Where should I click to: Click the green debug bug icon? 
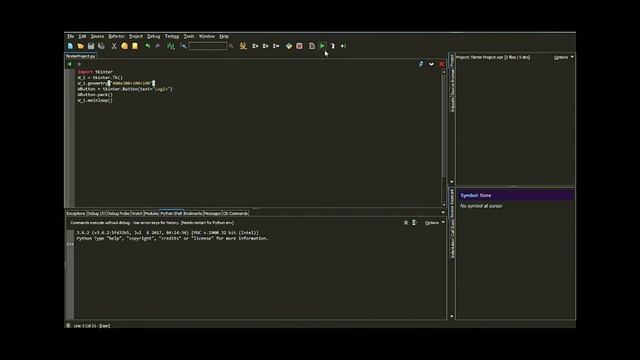[x=289, y=46]
